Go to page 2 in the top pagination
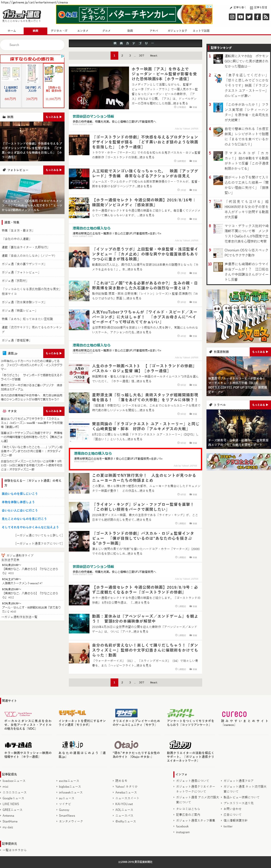This screenshot has width=271, height=868. (x=122, y=56)
